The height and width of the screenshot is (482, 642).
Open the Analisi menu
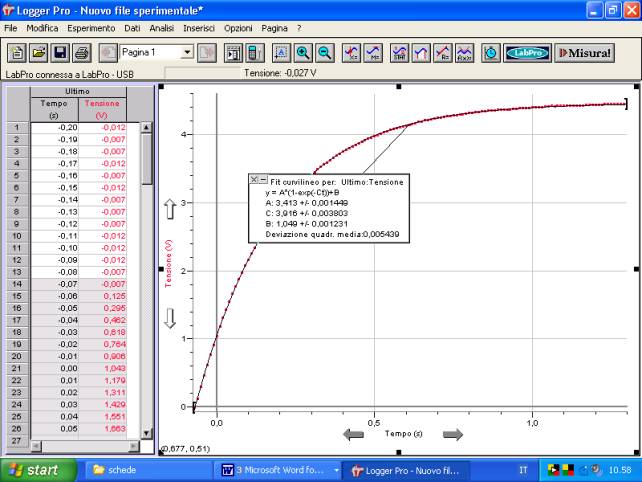[x=162, y=28]
